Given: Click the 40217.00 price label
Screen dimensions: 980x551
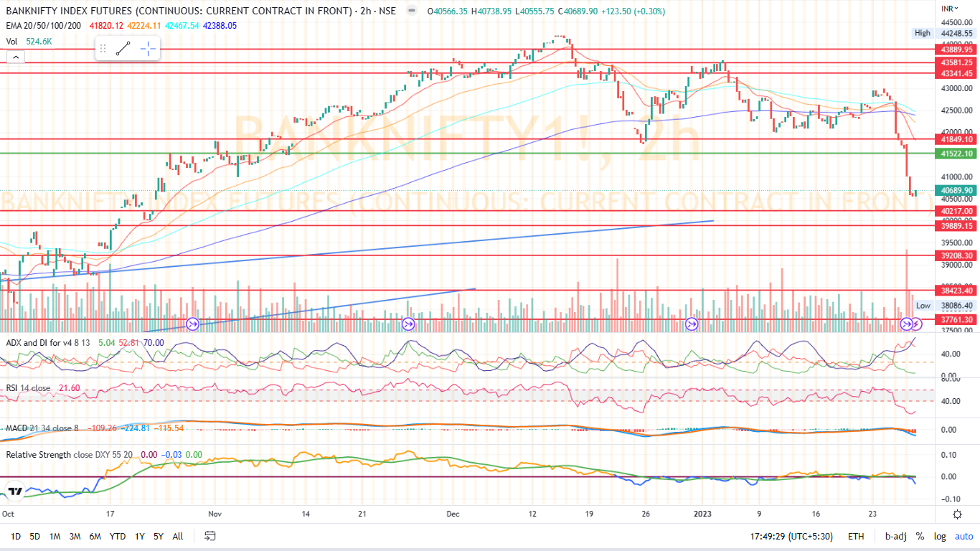Looking at the screenshot, I should [x=957, y=211].
